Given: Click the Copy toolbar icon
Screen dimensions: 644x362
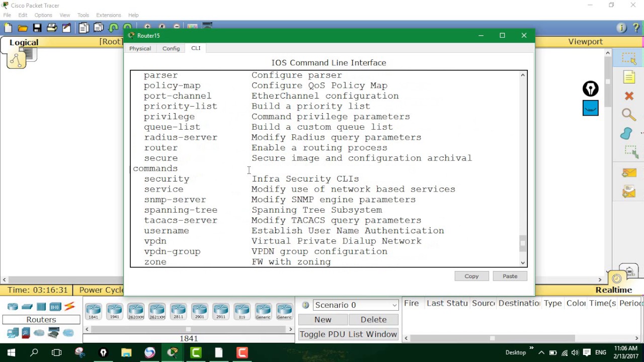Looking at the screenshot, I should pos(84,28).
